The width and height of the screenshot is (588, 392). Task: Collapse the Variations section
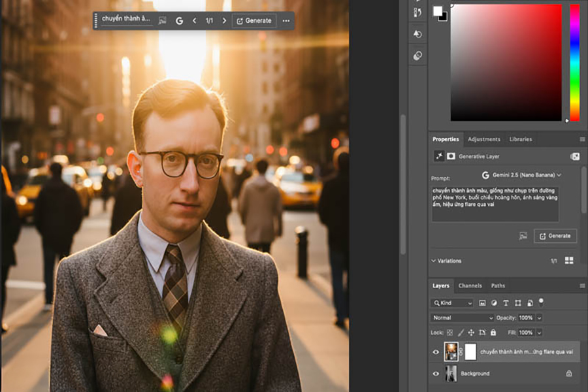pos(434,261)
